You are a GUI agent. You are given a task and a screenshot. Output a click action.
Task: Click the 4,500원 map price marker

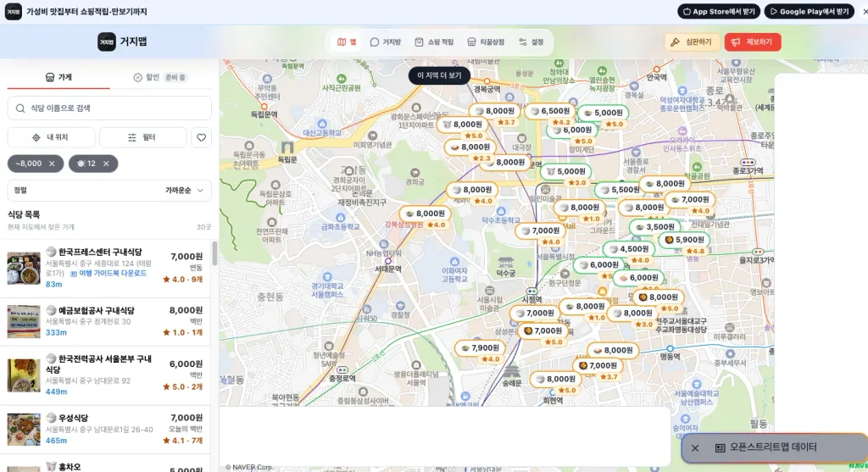(x=629, y=249)
